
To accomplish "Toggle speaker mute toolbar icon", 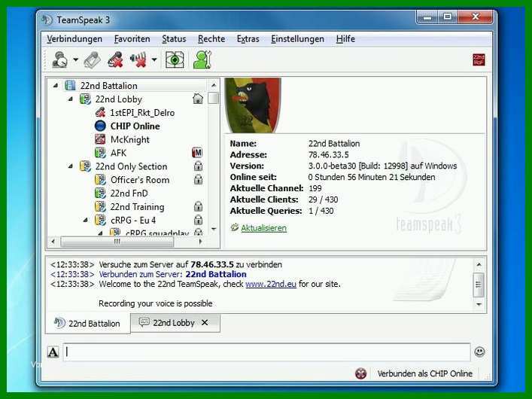I will coord(138,59).
